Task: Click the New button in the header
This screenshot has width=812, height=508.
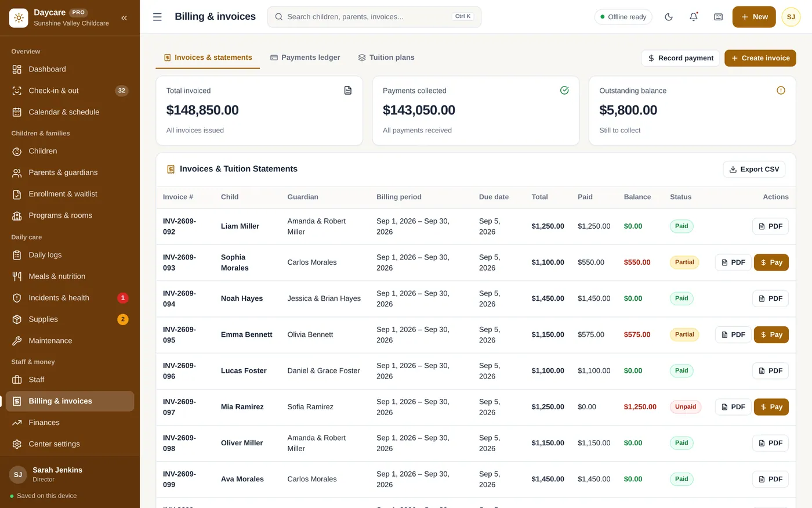Action: pyautogui.click(x=754, y=17)
